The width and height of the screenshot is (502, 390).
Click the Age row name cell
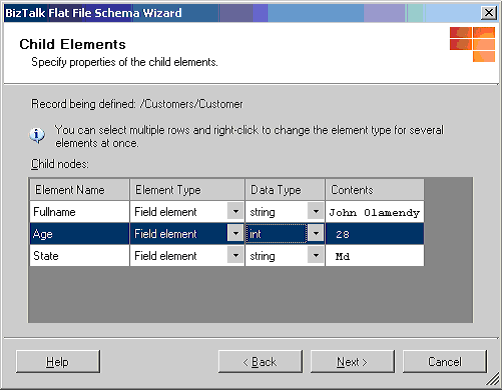[79, 234]
